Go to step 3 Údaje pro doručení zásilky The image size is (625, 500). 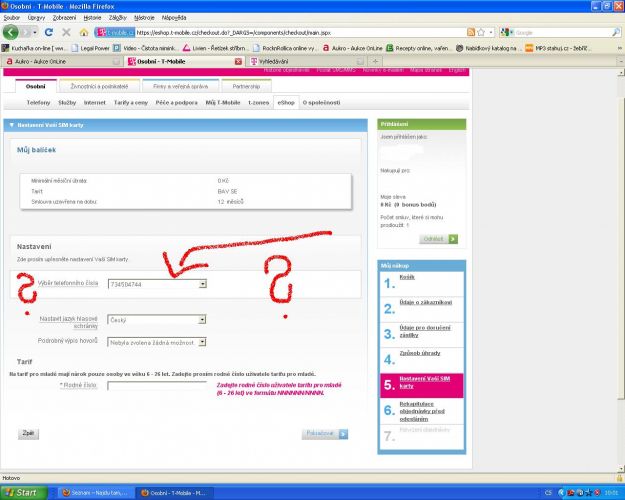pos(425,331)
